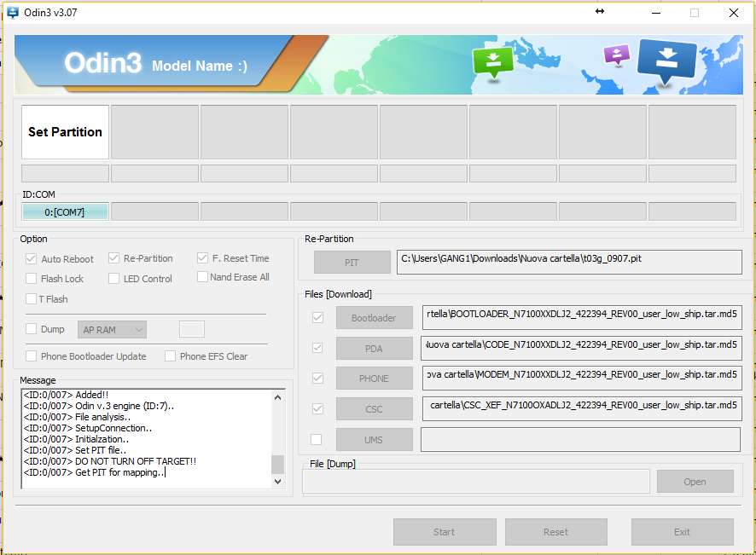
Task: Click the Message log scroll down arrow
Action: (277, 482)
